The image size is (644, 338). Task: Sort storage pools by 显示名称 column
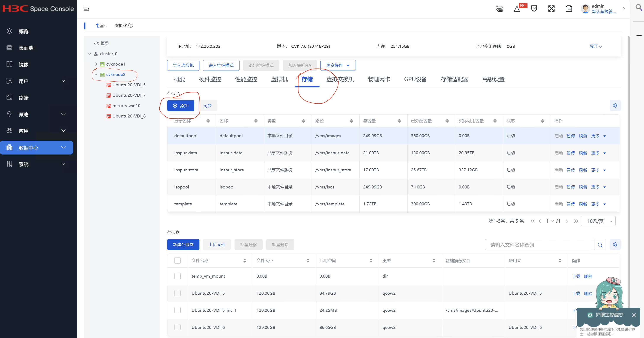pyautogui.click(x=208, y=121)
